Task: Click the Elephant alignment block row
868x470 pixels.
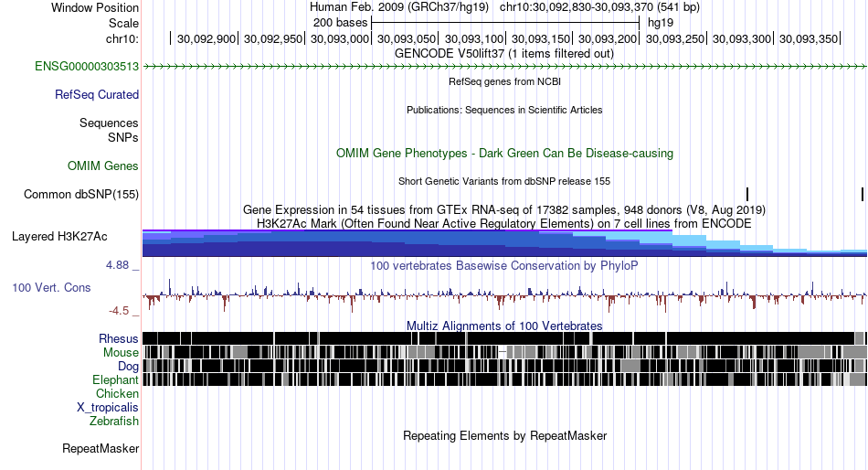Action: click(504, 379)
